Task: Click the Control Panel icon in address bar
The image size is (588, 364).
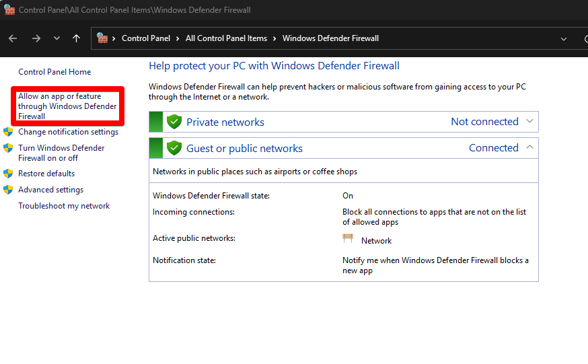Action: tap(102, 38)
